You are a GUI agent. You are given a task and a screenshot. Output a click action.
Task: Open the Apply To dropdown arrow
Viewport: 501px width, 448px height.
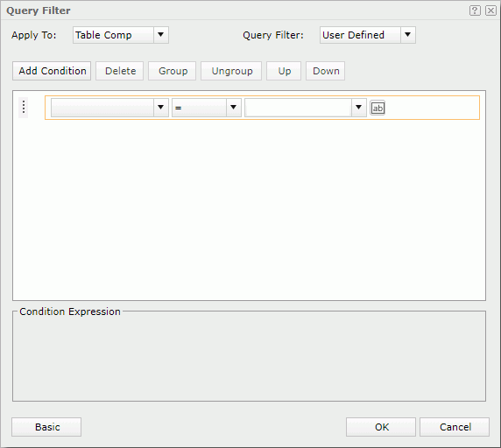click(x=160, y=35)
